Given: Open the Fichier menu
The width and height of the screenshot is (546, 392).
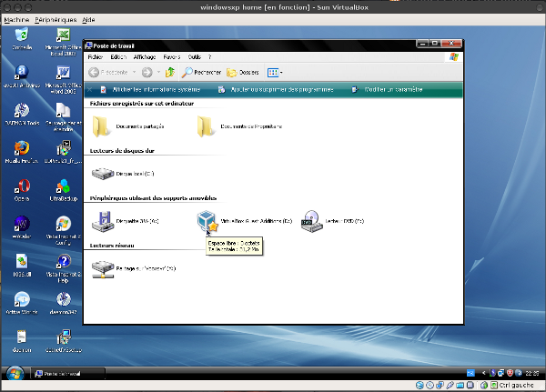Looking at the screenshot, I should (95, 57).
